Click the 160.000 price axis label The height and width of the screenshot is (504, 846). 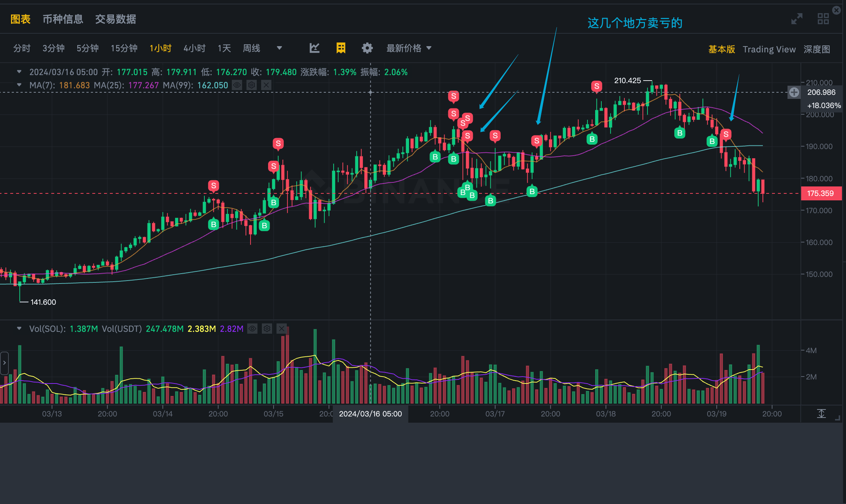click(819, 242)
